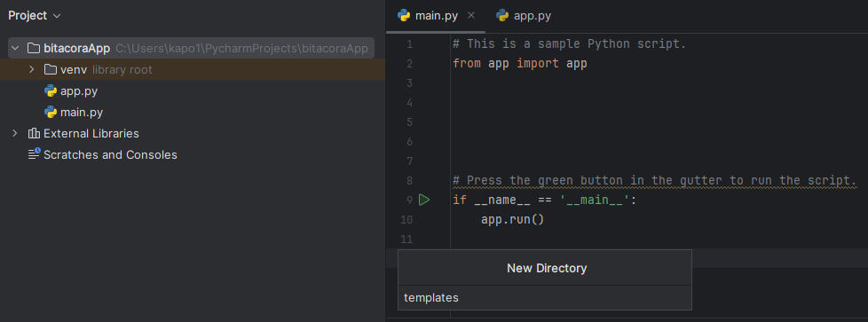Screen dimensions: 868x322
Task: Click the if __name__ == '__main__' line
Action: tap(545, 200)
